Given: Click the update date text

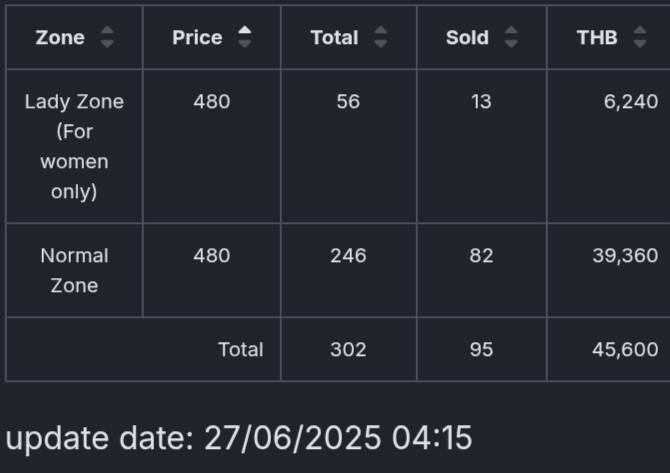Looking at the screenshot, I should click(x=239, y=438).
